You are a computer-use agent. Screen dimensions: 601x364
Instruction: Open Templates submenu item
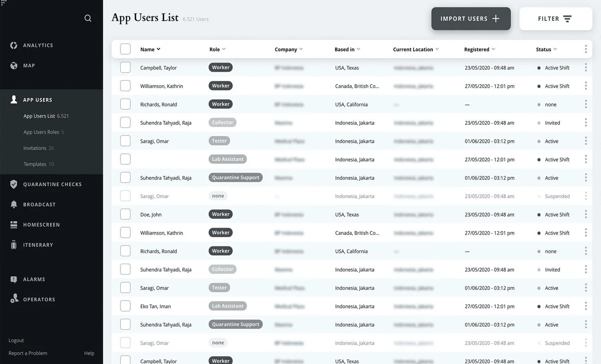coord(38,164)
